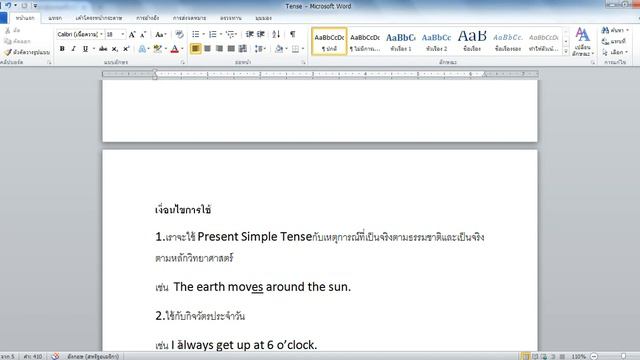Click the Justify alignment icon

point(231,49)
